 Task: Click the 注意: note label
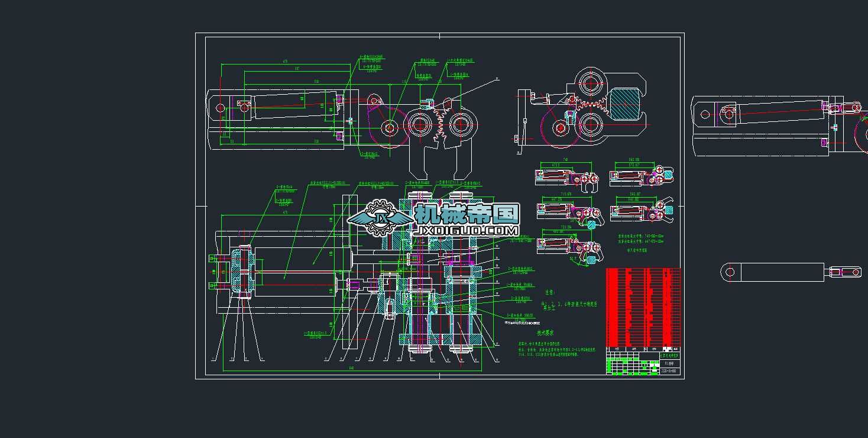point(550,292)
